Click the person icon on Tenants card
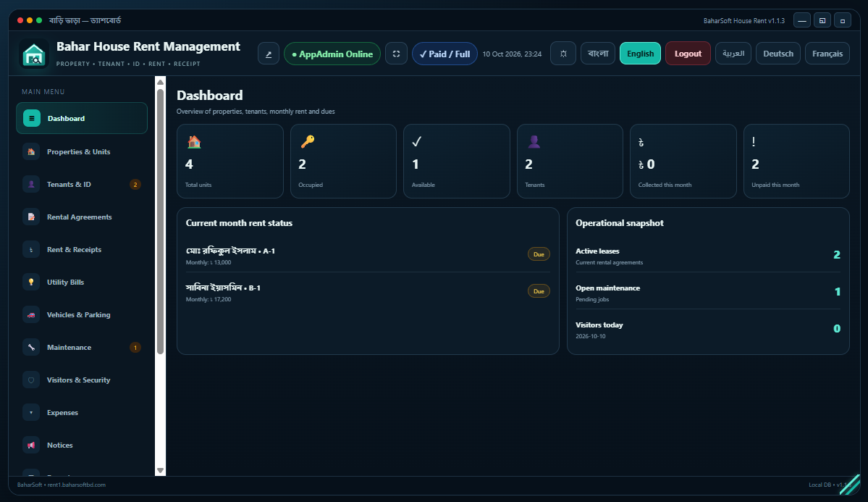Image resolution: width=868 pixels, height=502 pixels. (534, 142)
